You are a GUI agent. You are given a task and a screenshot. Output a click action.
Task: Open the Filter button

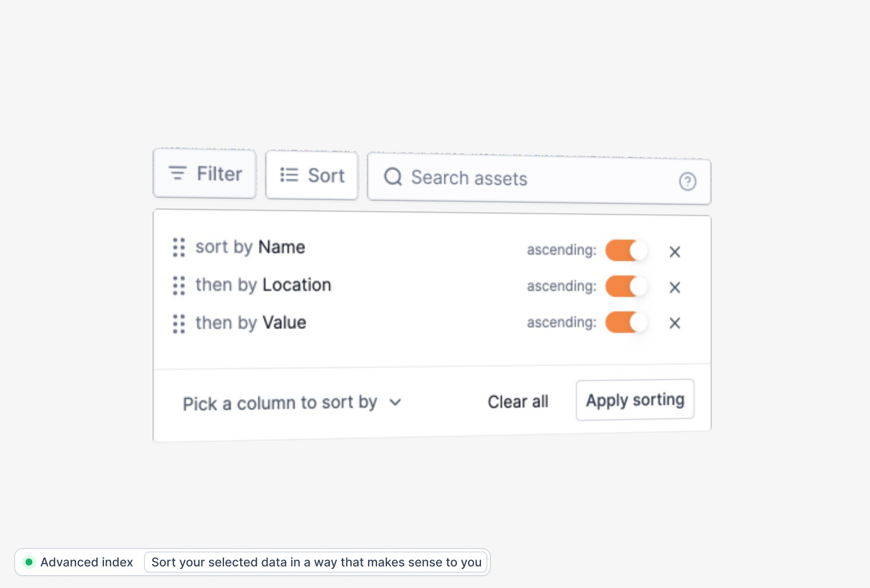(x=205, y=173)
